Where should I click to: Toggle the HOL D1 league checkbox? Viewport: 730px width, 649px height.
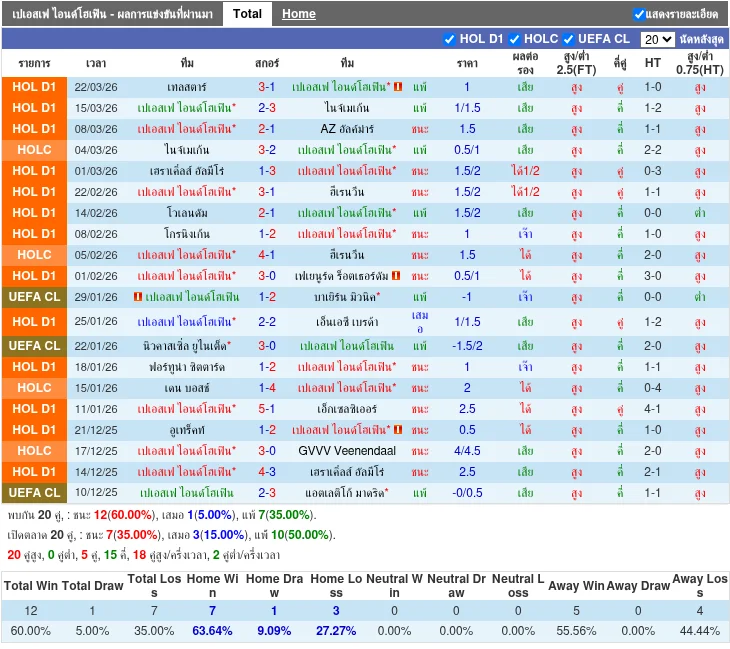pyautogui.click(x=449, y=39)
